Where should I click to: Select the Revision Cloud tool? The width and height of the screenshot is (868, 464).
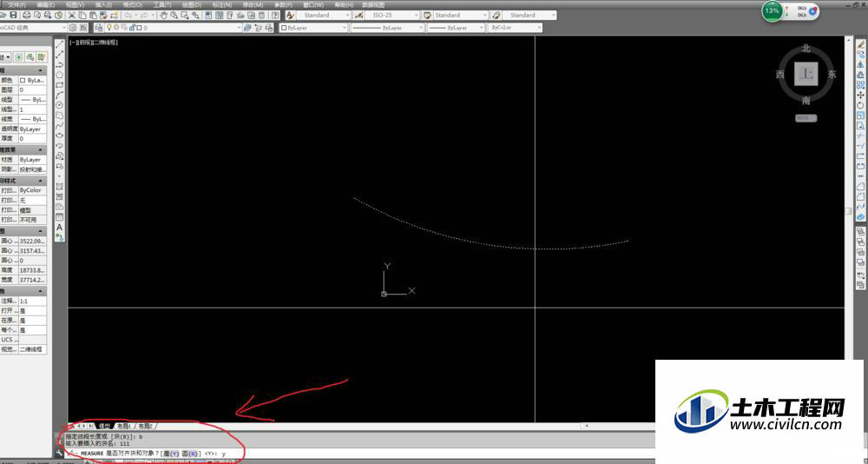pos(60,116)
